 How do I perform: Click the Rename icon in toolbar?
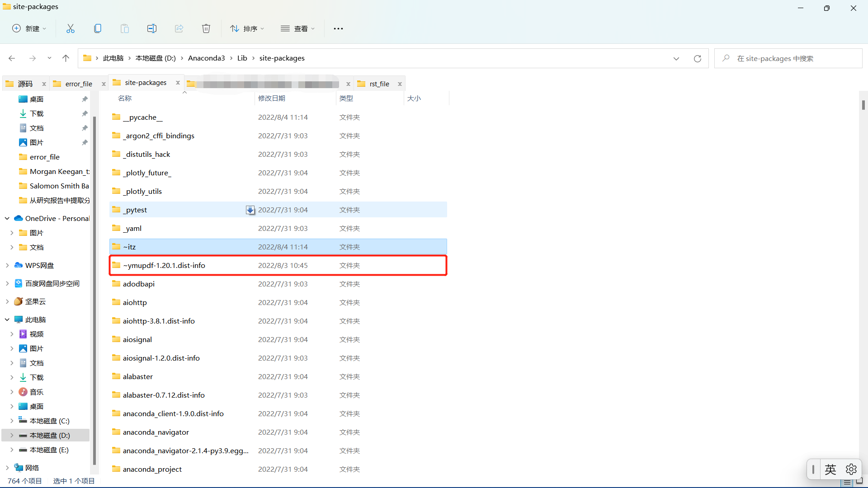pyautogui.click(x=152, y=28)
